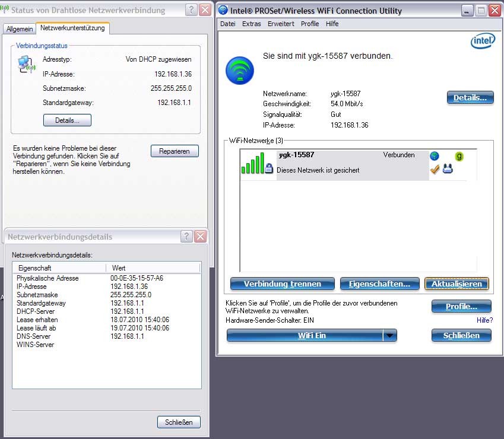504x439 pixels.
Task: Click the Hilfe? link
Action: [x=484, y=320]
